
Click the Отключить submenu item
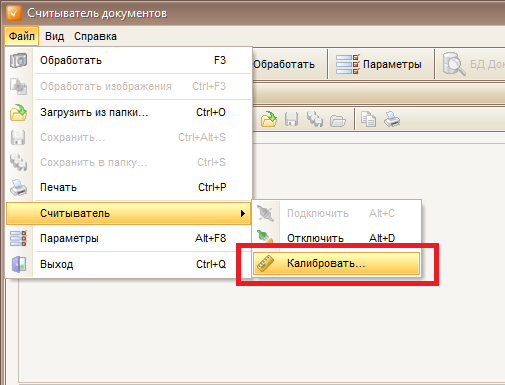pyautogui.click(x=337, y=238)
